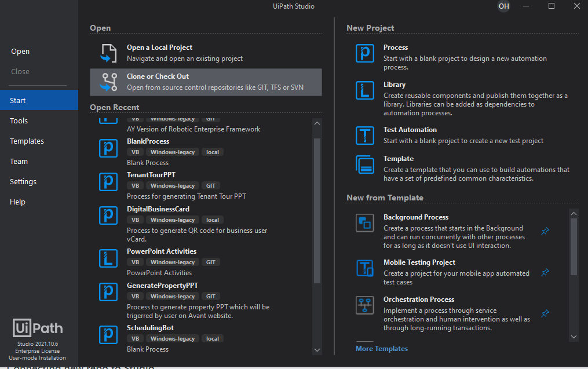This screenshot has height=369, width=588.
Task: Create a new Template project
Action: [x=463, y=169]
